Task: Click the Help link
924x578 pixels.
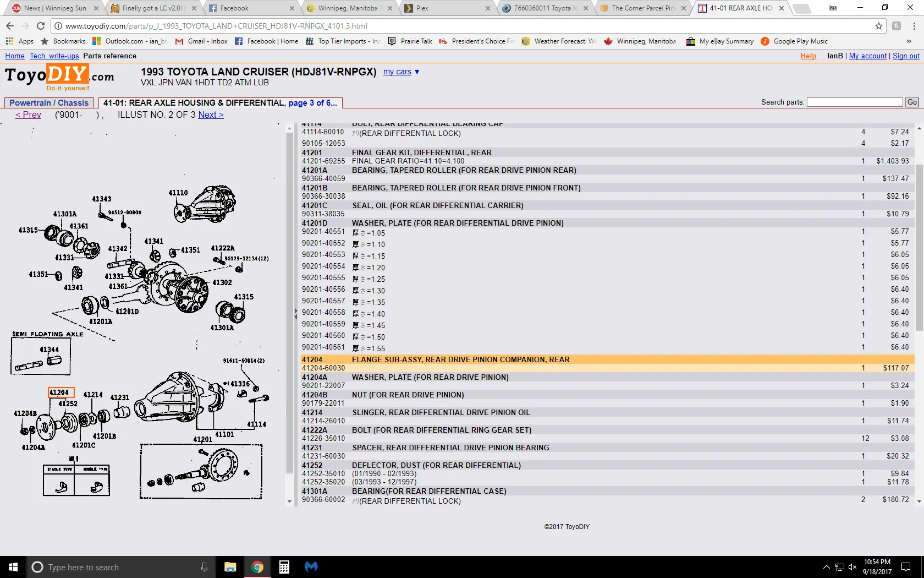Action: click(808, 56)
